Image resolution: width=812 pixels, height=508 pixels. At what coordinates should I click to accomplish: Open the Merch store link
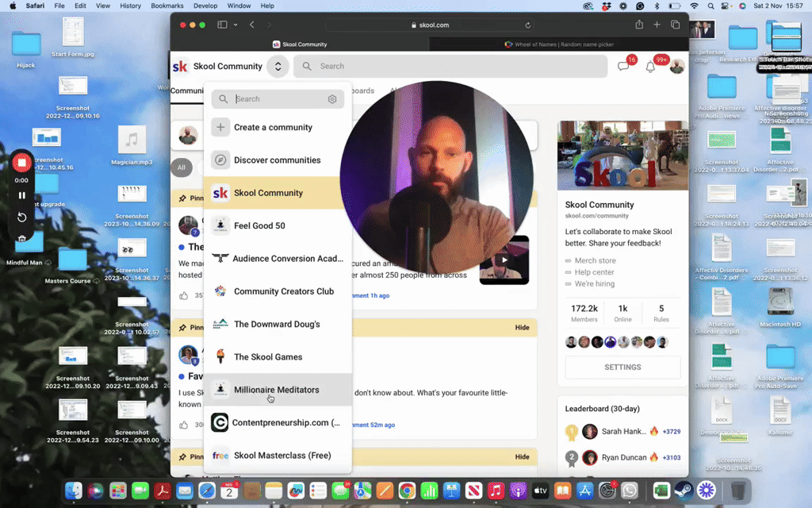coord(595,260)
